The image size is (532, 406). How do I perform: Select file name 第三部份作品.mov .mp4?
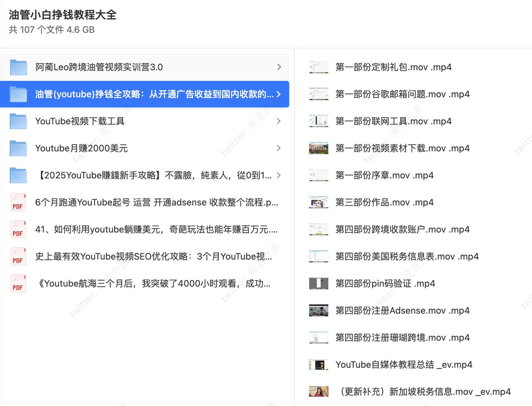(385, 202)
